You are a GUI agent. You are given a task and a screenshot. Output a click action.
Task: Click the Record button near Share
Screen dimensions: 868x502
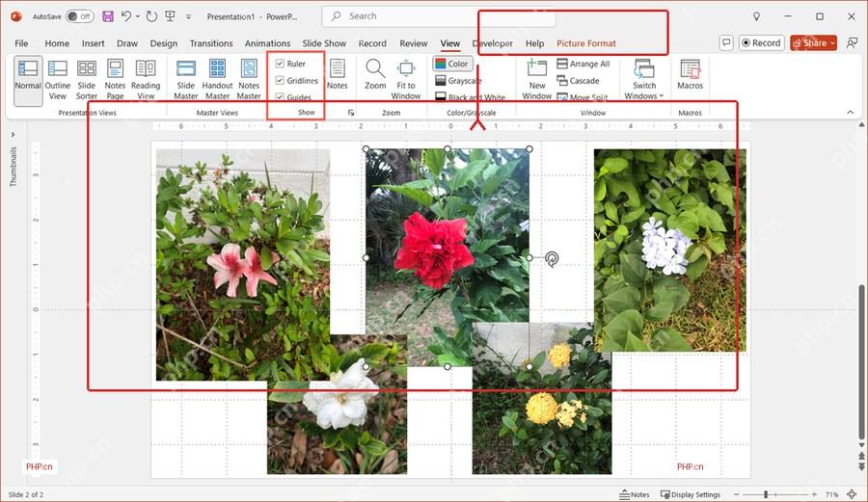click(762, 42)
